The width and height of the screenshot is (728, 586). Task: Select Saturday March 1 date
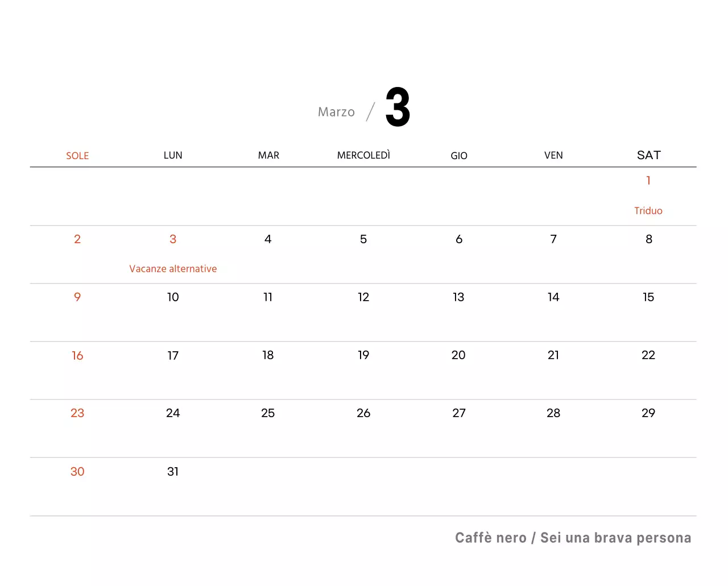click(648, 181)
